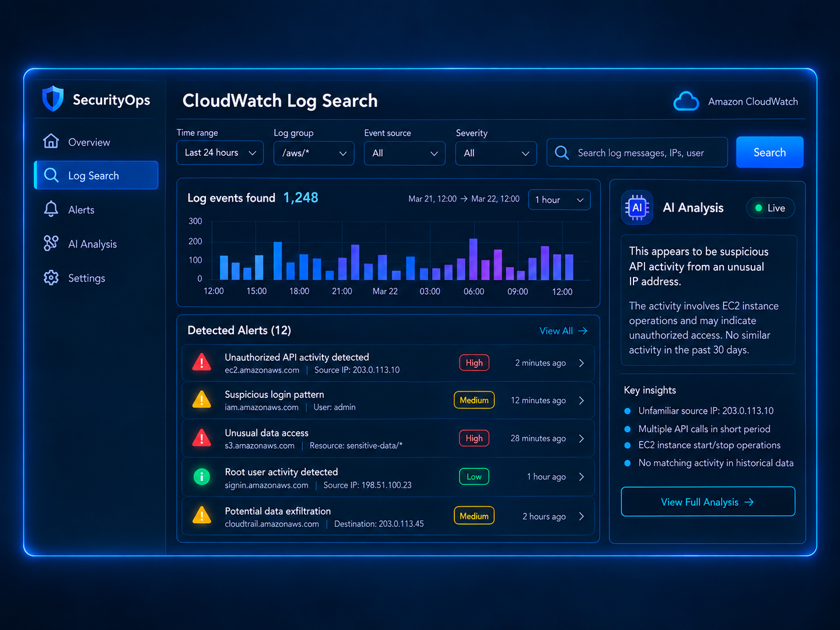Click Destination: 203.0.113.45 text
840x630 pixels.
point(379,524)
